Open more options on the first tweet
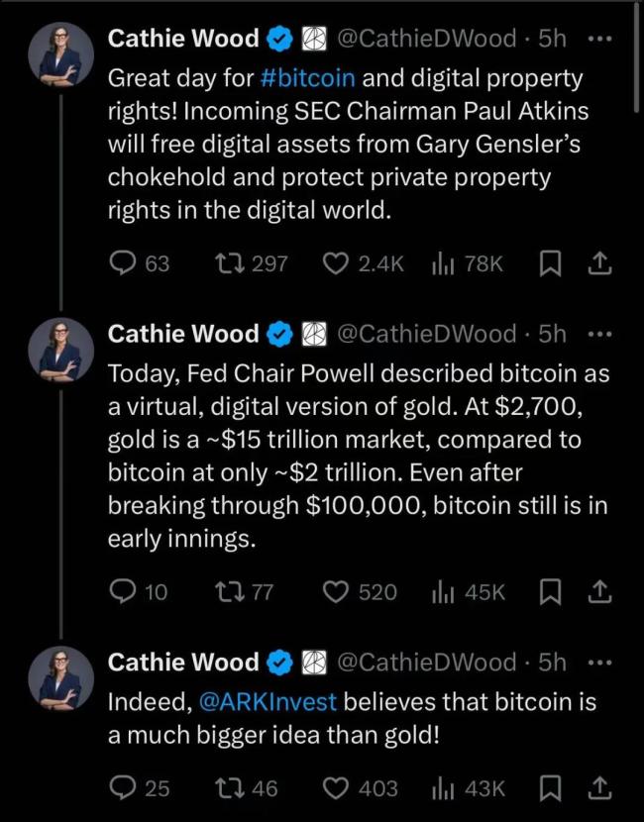Screen dimensions: 644x822 pos(599,39)
